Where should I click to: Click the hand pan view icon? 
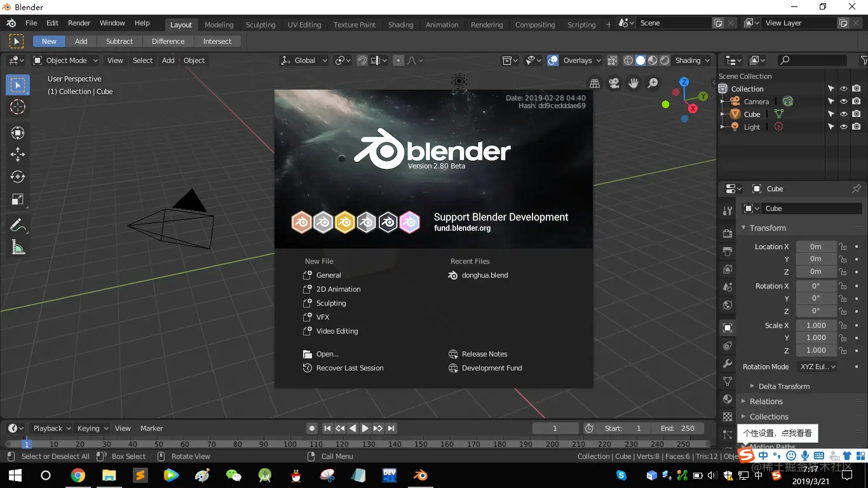click(x=634, y=83)
